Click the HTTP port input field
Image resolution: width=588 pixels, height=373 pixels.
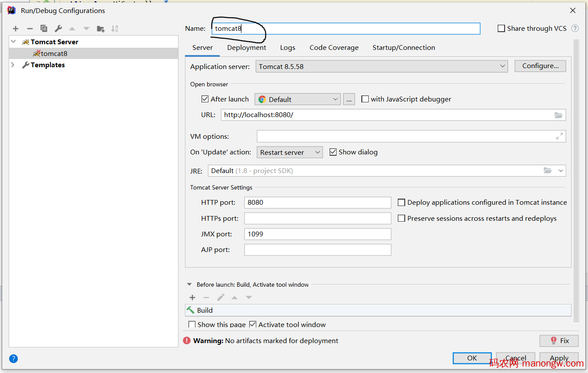point(317,203)
